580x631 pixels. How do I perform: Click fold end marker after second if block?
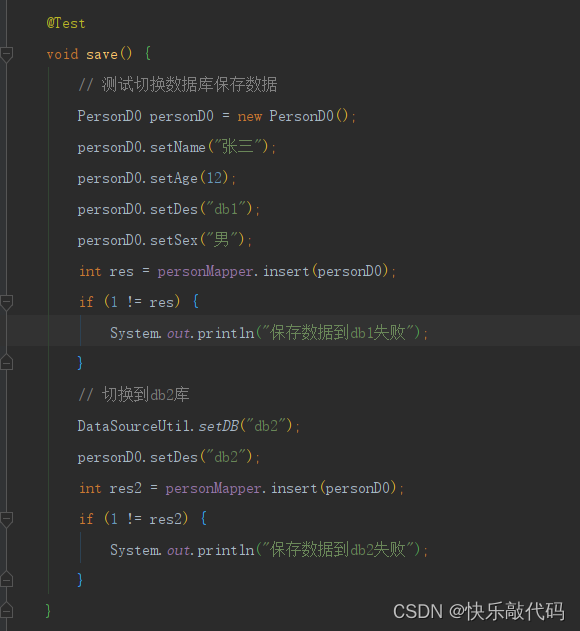6,578
